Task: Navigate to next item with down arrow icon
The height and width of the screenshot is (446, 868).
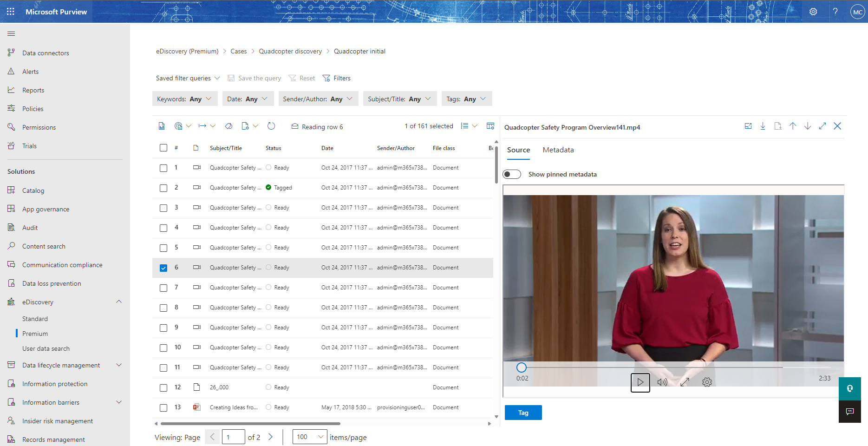Action: tap(808, 126)
